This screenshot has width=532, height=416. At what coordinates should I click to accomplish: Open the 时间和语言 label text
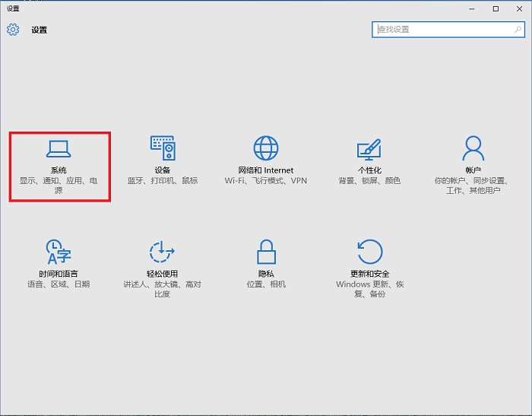(59, 274)
